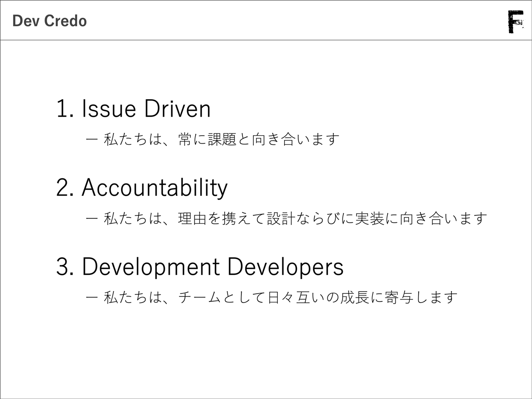The image size is (532, 399).
Task: Select the "Accountability" heading
Action: (x=154, y=188)
